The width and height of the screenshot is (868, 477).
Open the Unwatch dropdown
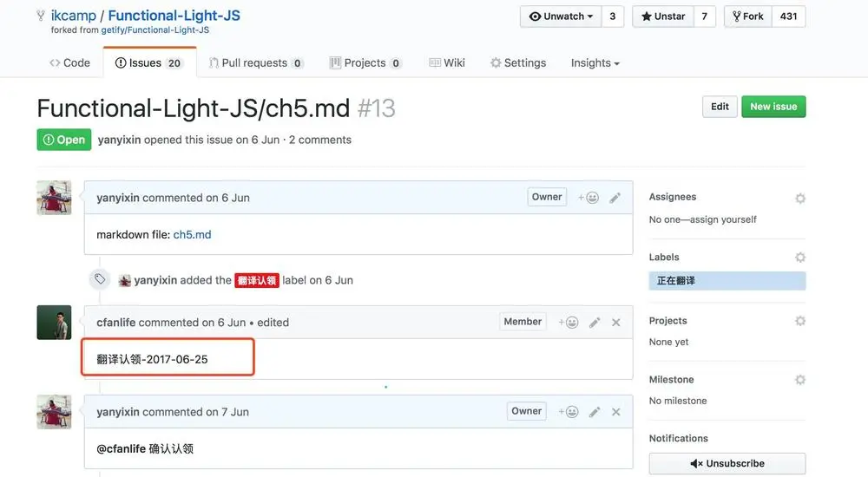tap(560, 16)
